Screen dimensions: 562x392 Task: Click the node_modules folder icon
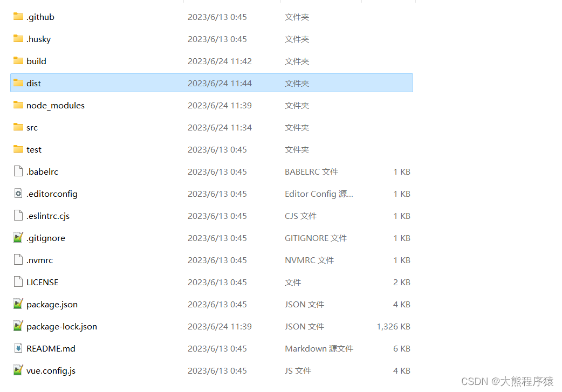[17, 105]
